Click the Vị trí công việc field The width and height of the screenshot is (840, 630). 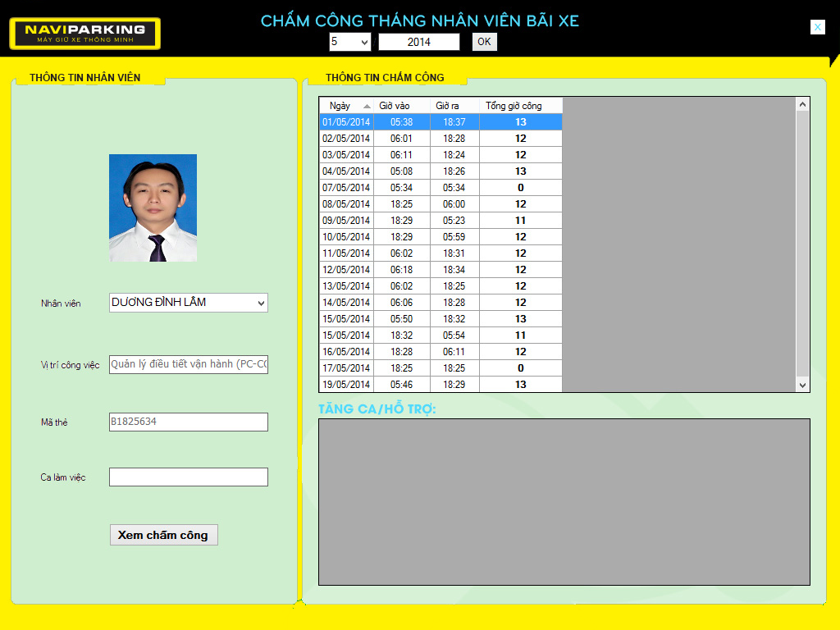[x=188, y=364]
